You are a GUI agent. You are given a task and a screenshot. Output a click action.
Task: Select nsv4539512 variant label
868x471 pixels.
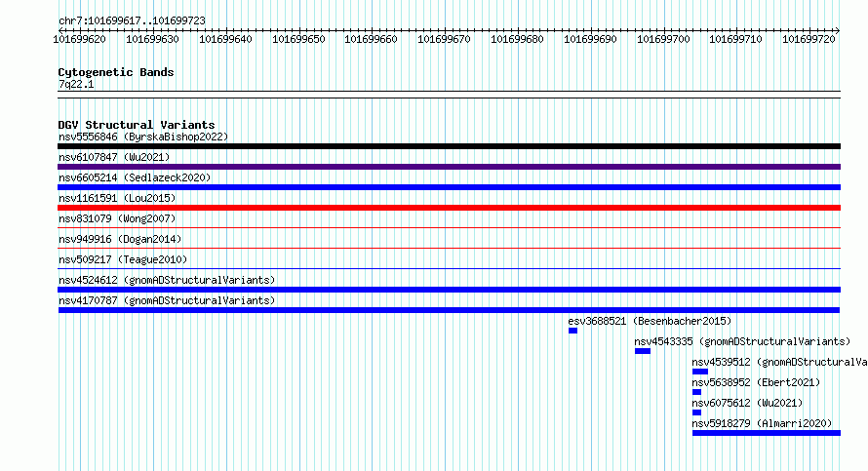[x=779, y=362]
